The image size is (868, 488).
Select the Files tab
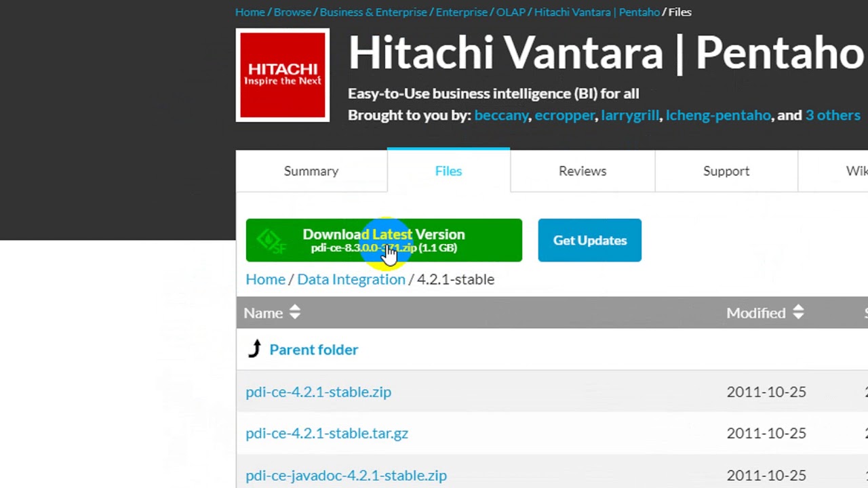(448, 171)
